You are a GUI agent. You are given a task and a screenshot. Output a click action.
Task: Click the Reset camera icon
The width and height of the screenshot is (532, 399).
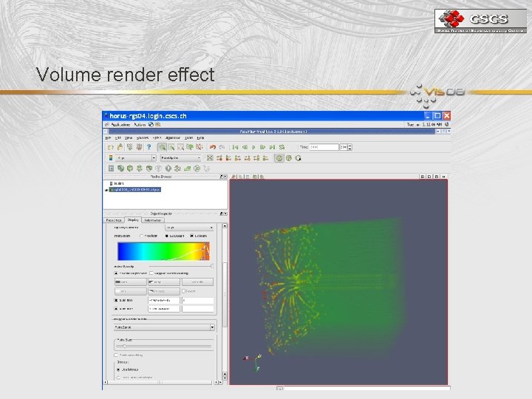click(210, 158)
